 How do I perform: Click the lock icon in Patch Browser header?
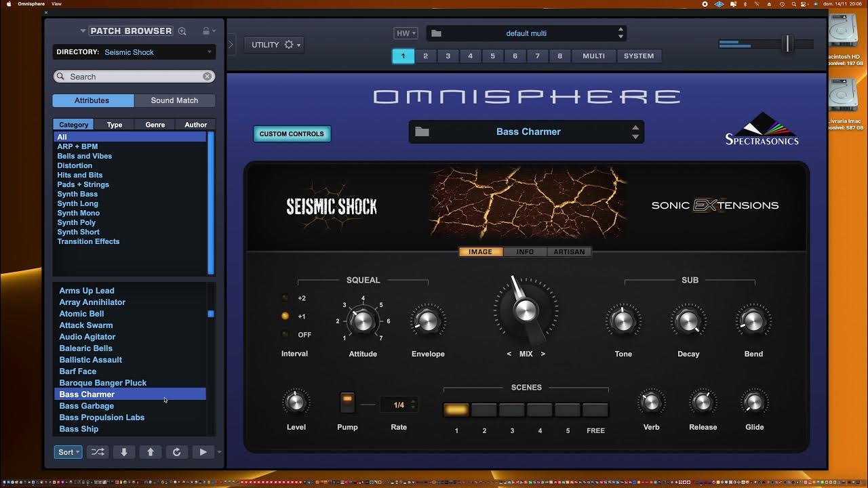tap(206, 31)
